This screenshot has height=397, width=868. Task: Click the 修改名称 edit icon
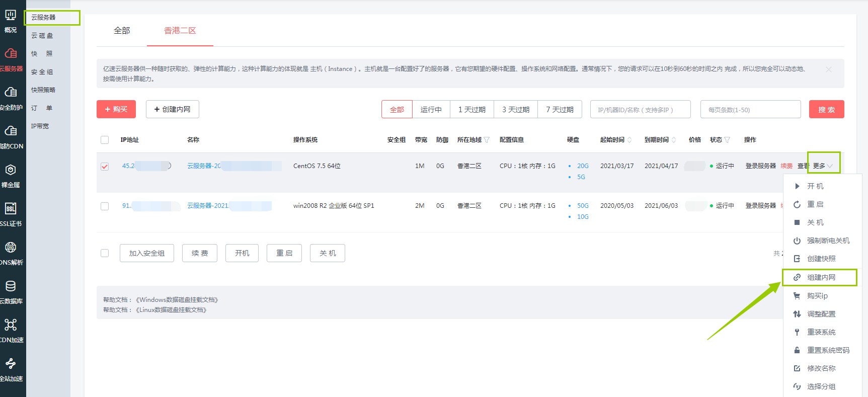point(797,368)
